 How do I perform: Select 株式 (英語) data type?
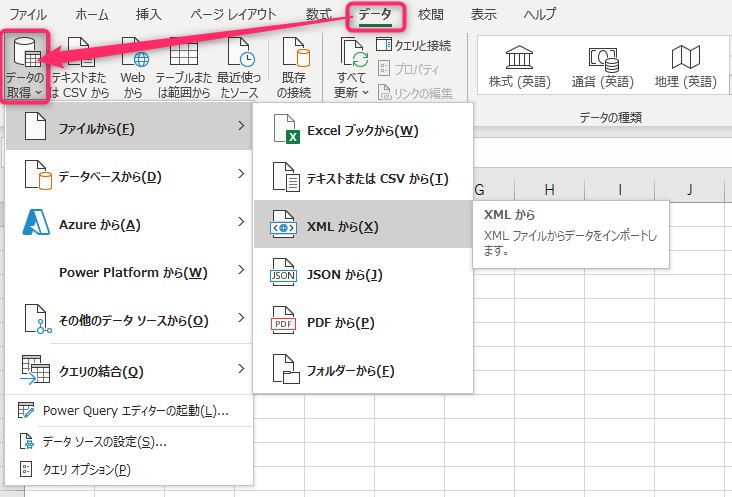[520, 67]
